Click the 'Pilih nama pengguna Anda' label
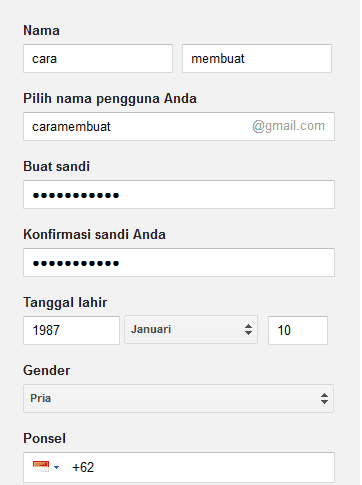Screen dimensions: 362x485 tap(110, 99)
